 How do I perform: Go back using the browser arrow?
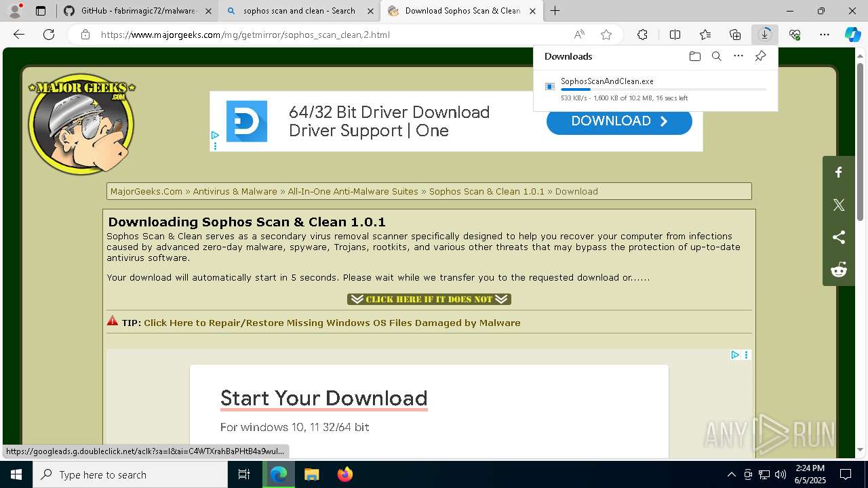(19, 35)
